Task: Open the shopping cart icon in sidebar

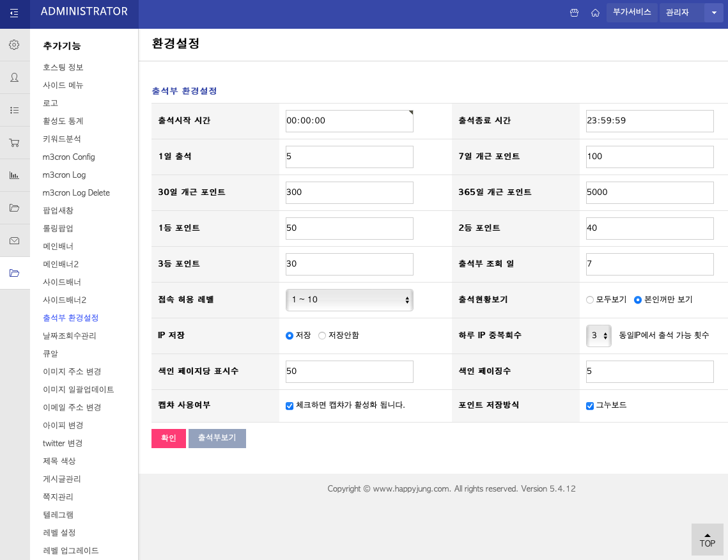Action: 14,142
